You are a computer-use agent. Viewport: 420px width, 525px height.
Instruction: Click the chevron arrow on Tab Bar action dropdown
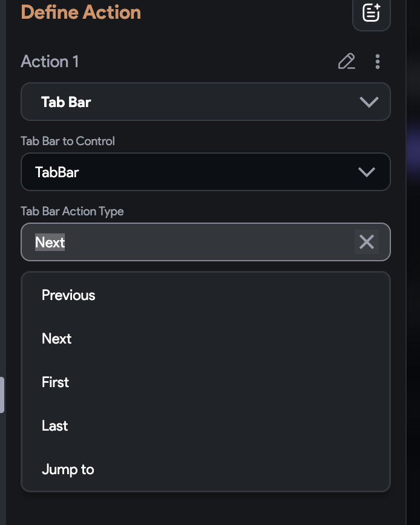click(x=369, y=102)
